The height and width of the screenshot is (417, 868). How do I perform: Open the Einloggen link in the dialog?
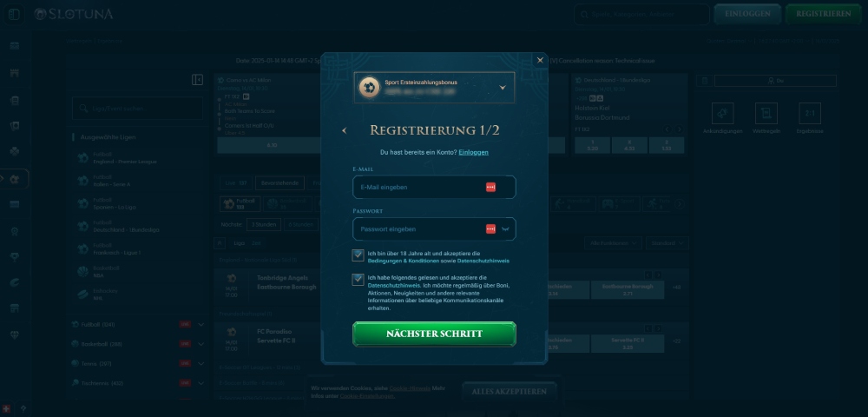(473, 152)
